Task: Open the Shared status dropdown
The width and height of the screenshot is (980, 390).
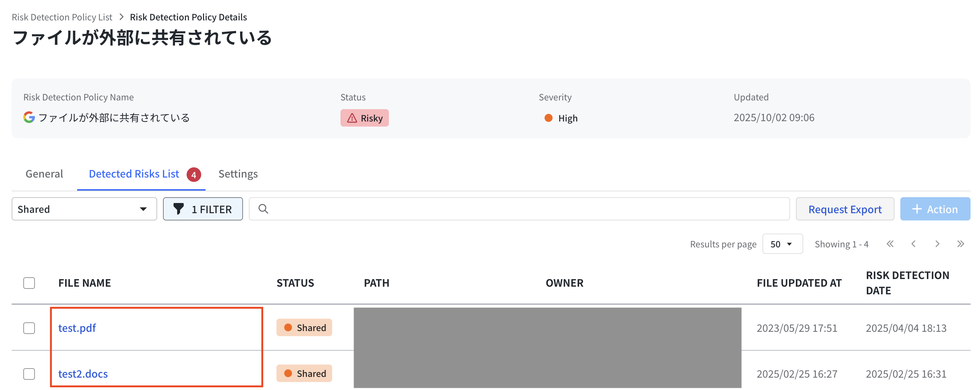Action: [x=84, y=209]
